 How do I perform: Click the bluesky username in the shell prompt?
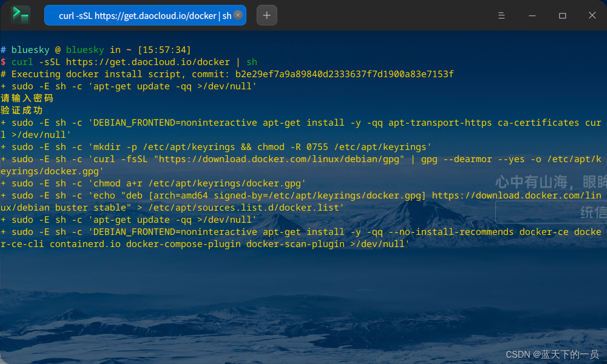[30, 50]
